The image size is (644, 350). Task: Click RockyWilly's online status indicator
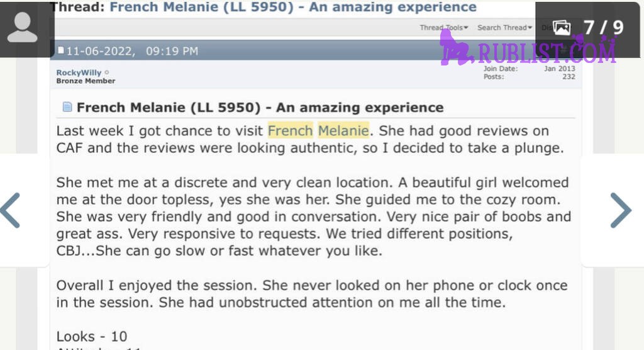click(x=107, y=72)
